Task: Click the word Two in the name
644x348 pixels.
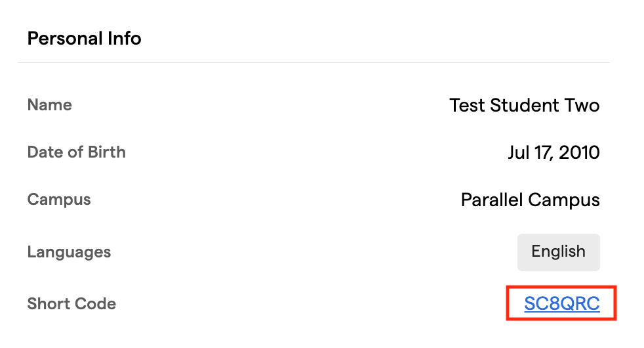Action: coord(582,105)
